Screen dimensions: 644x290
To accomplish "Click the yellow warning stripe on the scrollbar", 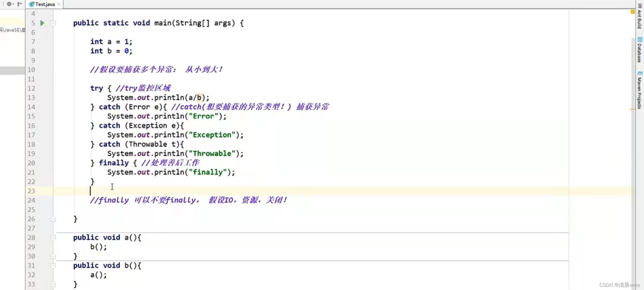I will click(632, 109).
